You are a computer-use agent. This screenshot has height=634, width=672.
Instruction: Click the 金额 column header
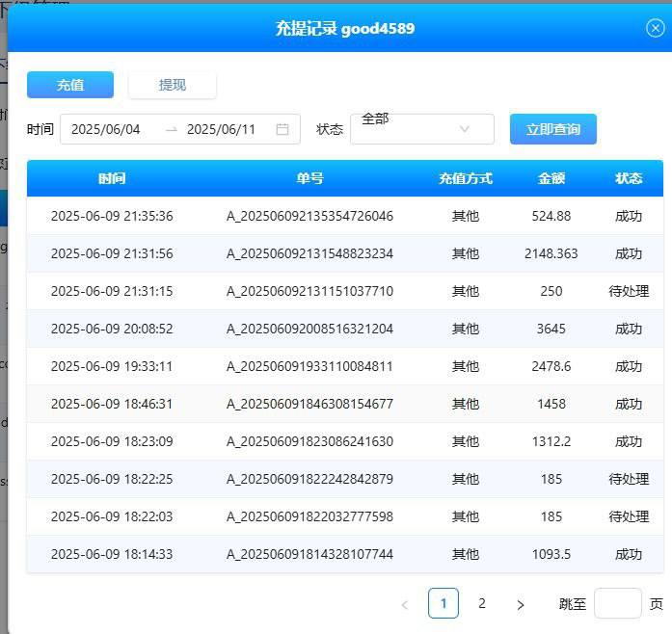[x=551, y=178]
